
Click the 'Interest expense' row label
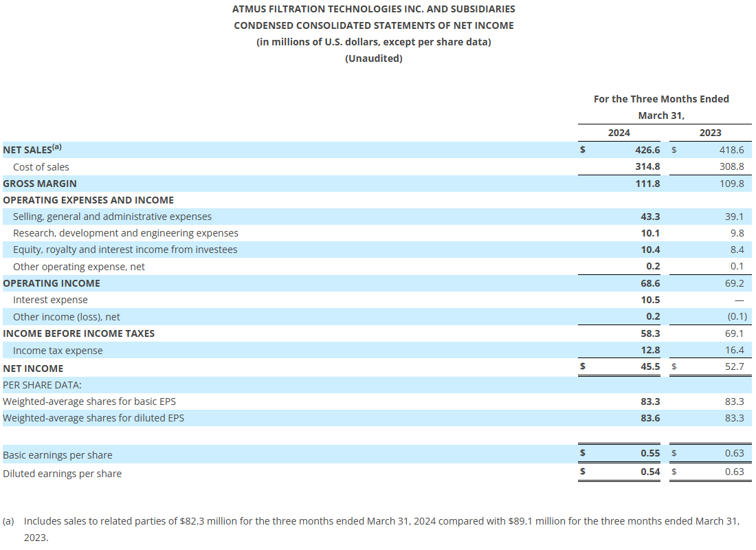(x=50, y=300)
